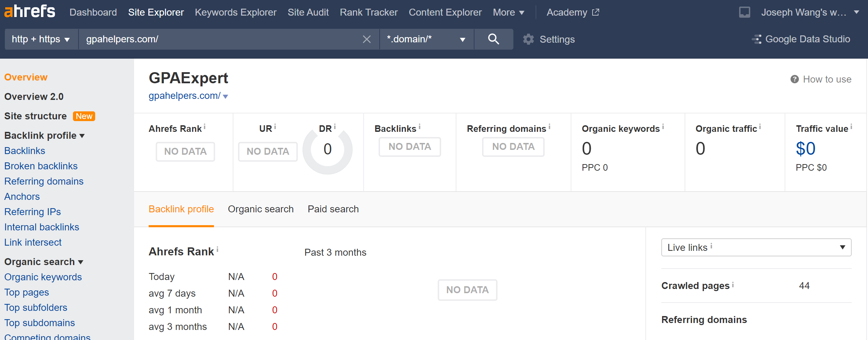The width and height of the screenshot is (868, 340).
Task: Open Site Explorer in top navigation
Action: pyautogui.click(x=156, y=12)
